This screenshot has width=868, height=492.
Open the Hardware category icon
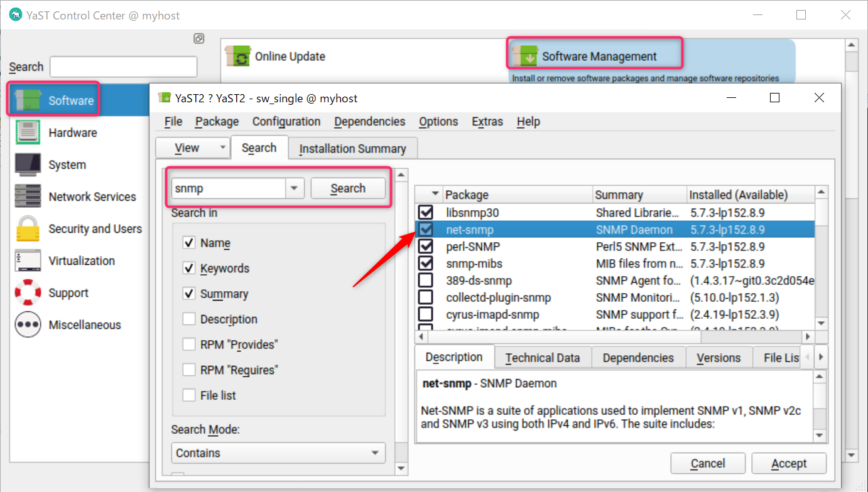[28, 132]
